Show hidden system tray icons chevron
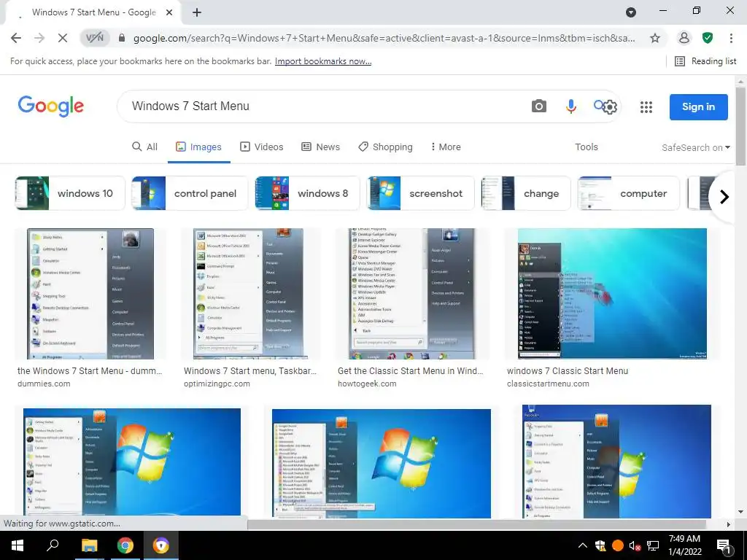 (x=583, y=545)
